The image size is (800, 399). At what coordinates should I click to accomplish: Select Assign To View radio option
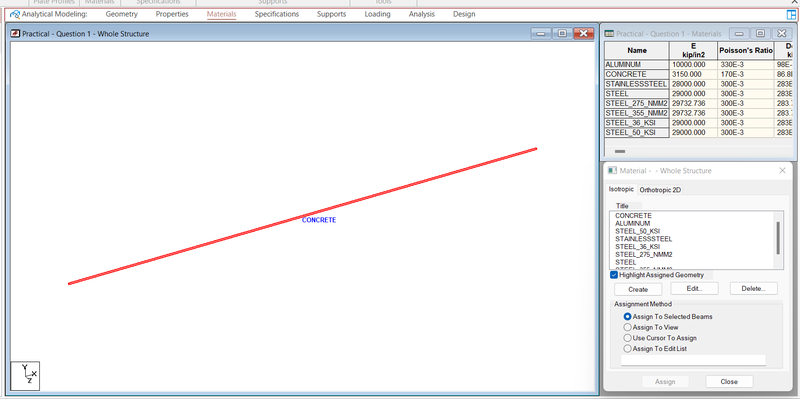pyautogui.click(x=628, y=328)
